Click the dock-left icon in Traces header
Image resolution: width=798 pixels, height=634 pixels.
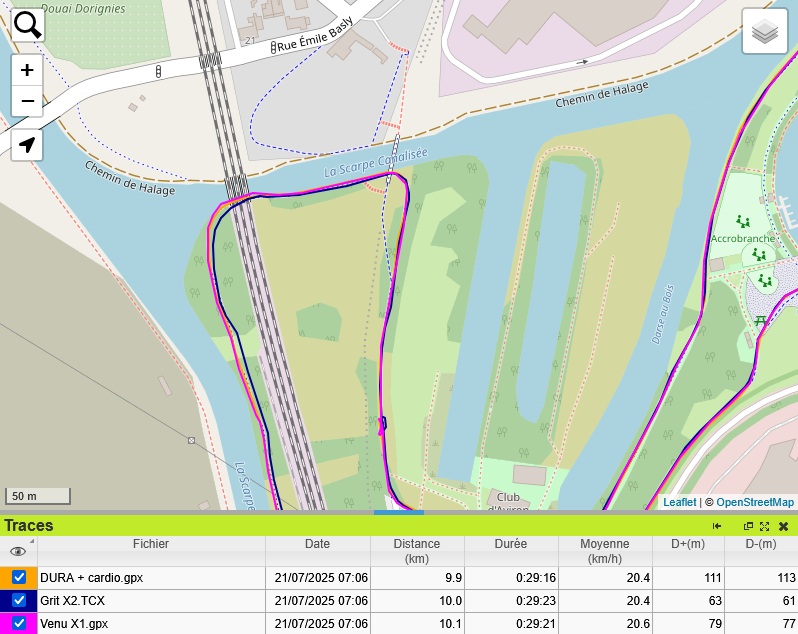click(x=717, y=526)
